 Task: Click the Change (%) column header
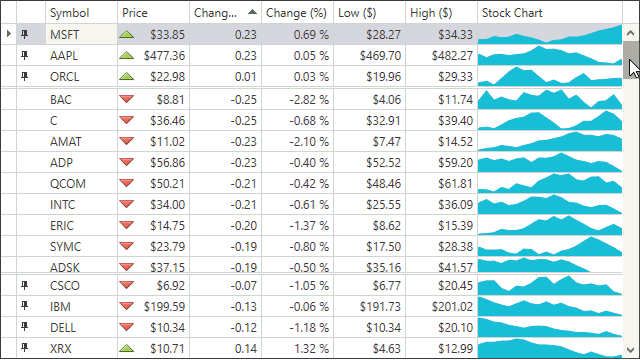(x=298, y=13)
